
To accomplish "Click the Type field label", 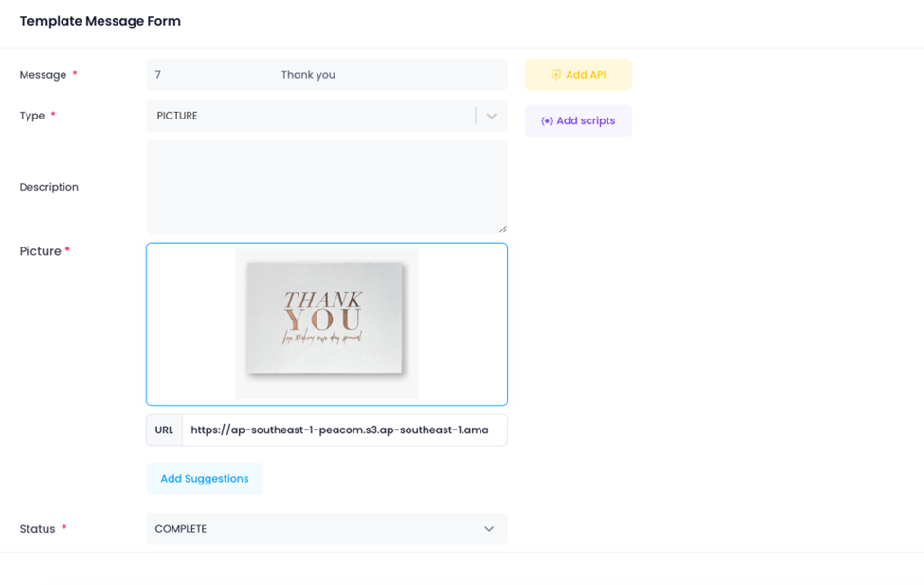I will pos(32,116).
